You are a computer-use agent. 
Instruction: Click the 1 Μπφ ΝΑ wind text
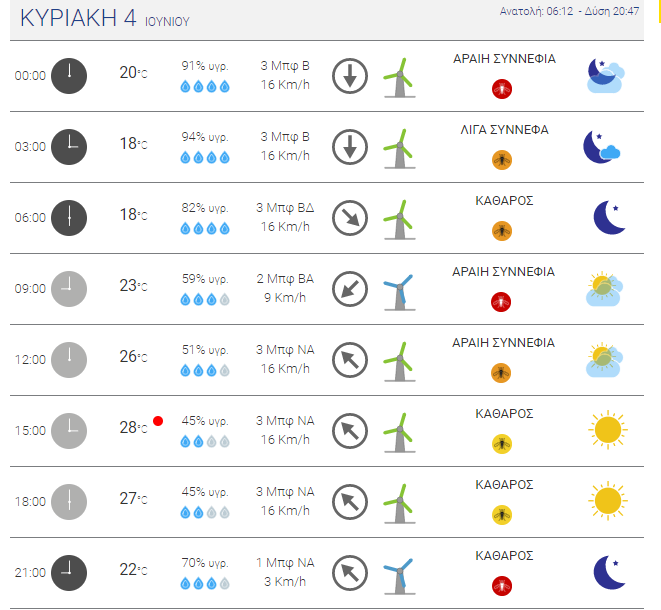click(x=285, y=563)
